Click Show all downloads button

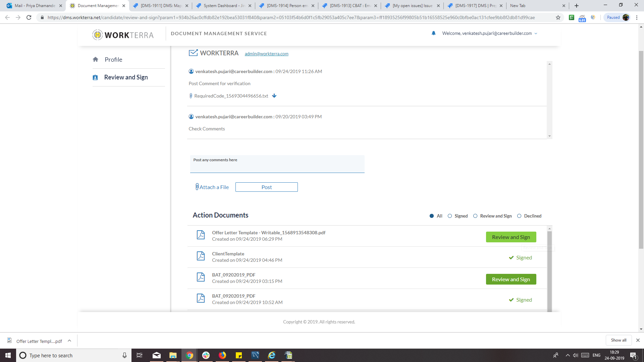pyautogui.click(x=619, y=340)
